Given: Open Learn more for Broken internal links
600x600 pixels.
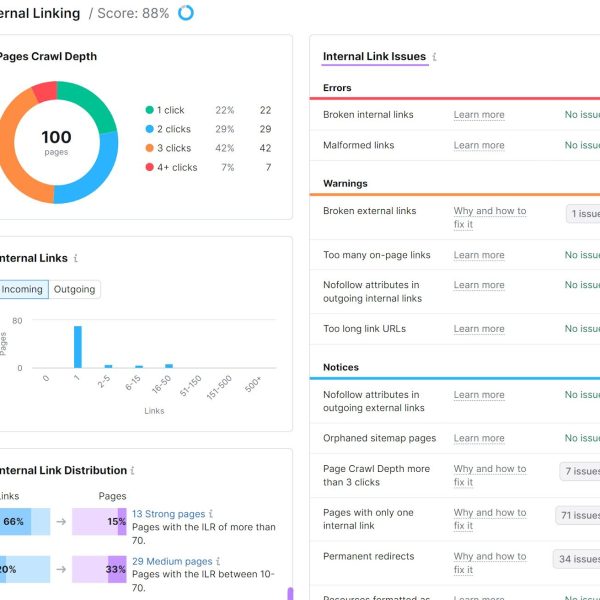Looking at the screenshot, I should pyautogui.click(x=479, y=115).
